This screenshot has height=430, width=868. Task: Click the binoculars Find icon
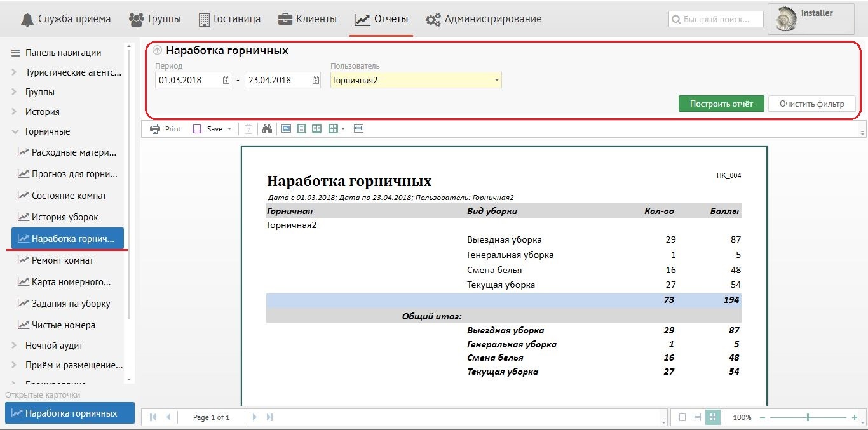pyautogui.click(x=268, y=129)
